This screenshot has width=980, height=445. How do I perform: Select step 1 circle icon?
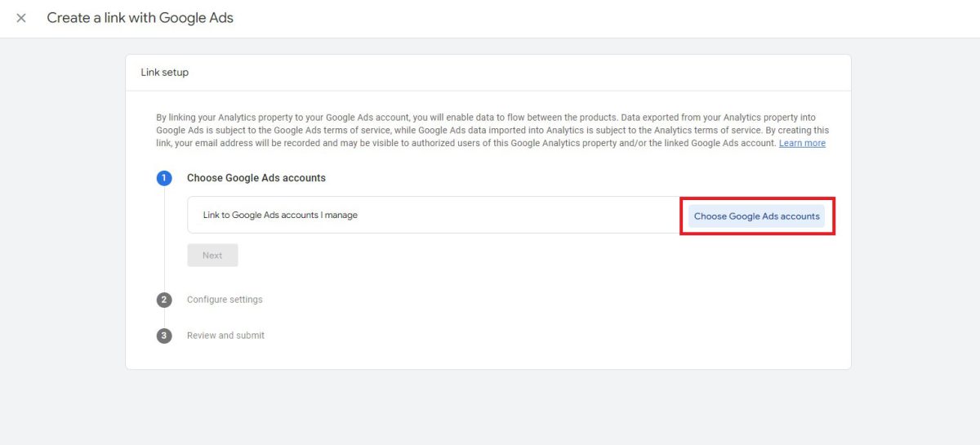tap(164, 178)
